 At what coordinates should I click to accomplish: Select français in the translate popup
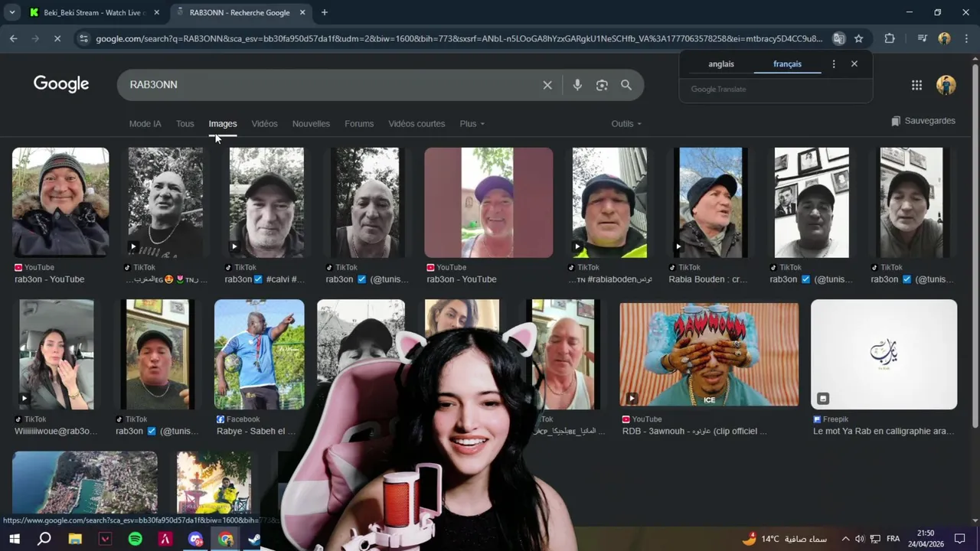click(787, 64)
